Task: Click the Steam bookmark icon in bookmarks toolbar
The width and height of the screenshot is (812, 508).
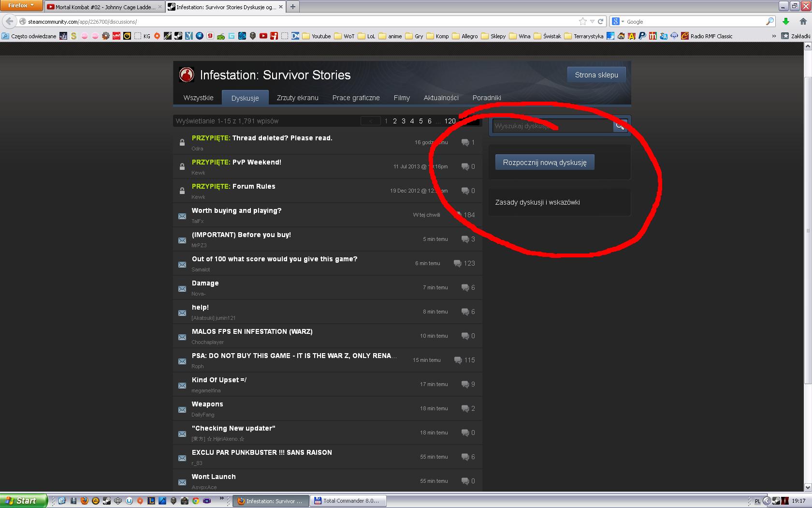Action: 178,36
